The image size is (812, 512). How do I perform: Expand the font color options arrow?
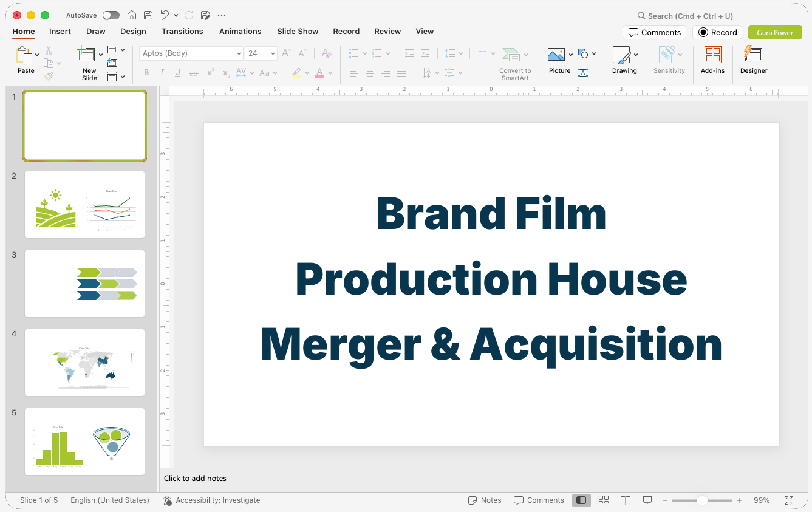click(330, 73)
